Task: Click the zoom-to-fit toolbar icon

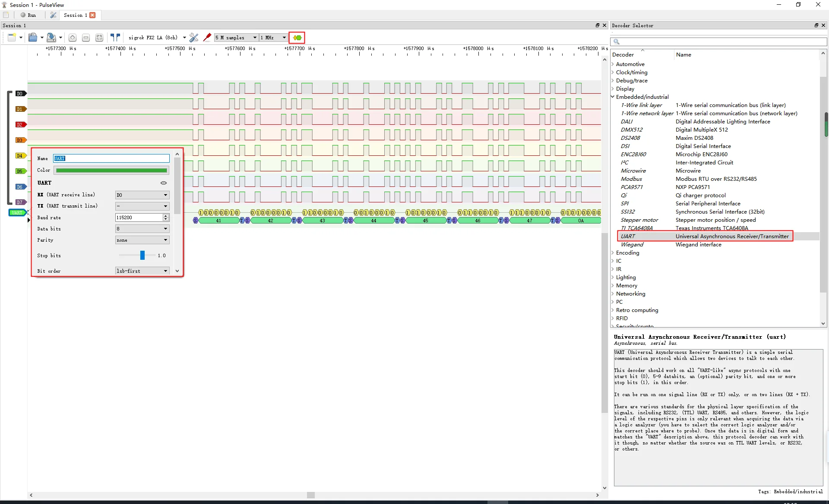Action: [99, 38]
